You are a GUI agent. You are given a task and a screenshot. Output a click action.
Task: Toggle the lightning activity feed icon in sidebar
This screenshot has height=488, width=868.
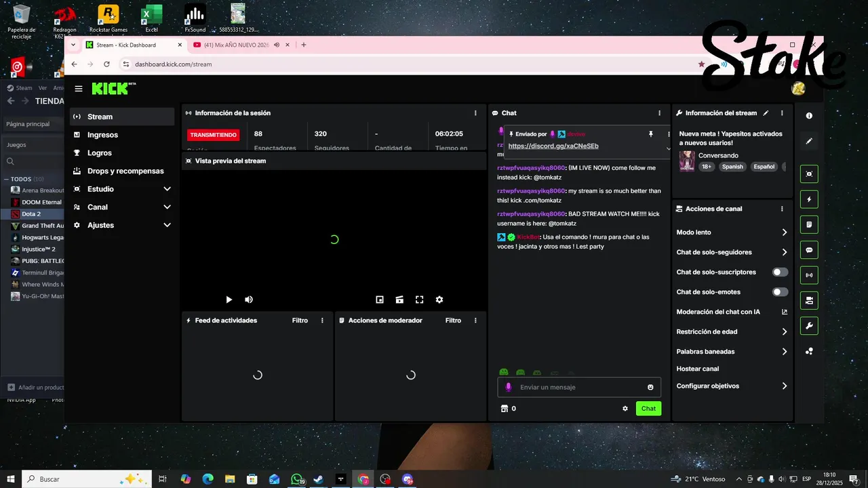[809, 199]
